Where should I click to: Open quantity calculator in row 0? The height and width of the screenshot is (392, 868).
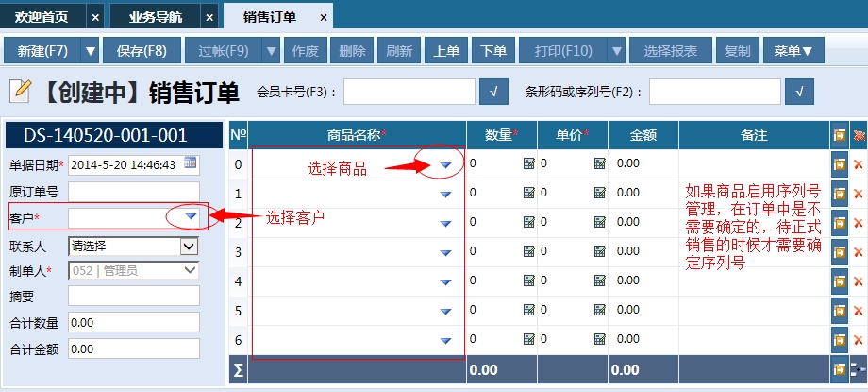pyautogui.click(x=528, y=163)
